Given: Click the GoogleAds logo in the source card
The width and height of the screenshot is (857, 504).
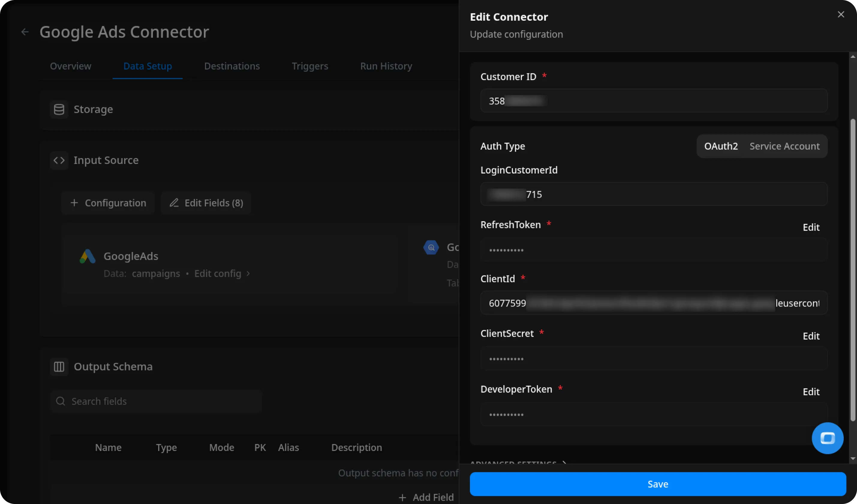Looking at the screenshot, I should [x=87, y=256].
